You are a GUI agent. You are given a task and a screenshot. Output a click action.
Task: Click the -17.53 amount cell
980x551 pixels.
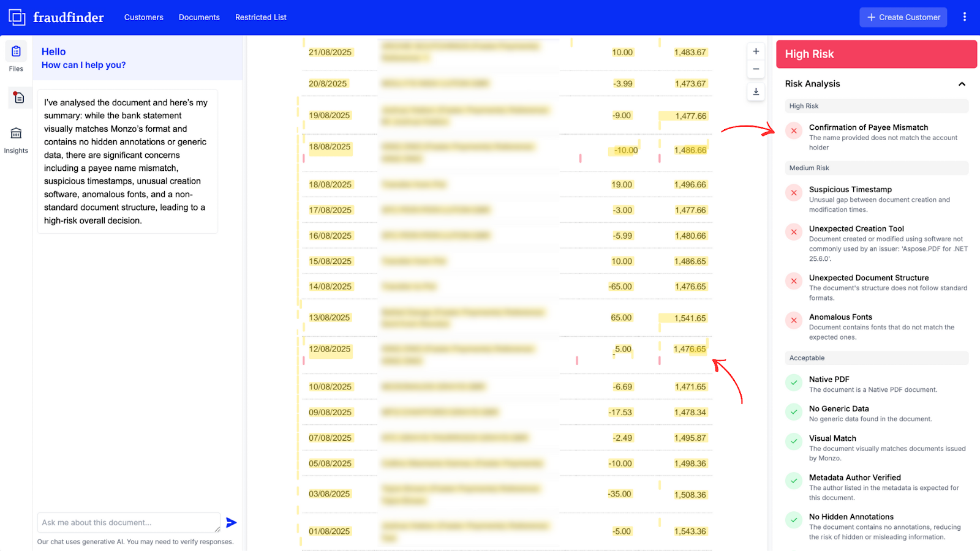[620, 413]
